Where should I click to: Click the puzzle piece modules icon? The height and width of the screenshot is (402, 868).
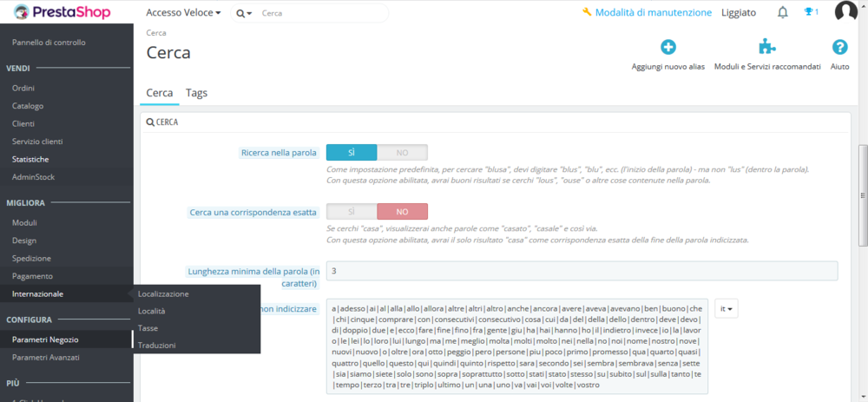(x=767, y=48)
